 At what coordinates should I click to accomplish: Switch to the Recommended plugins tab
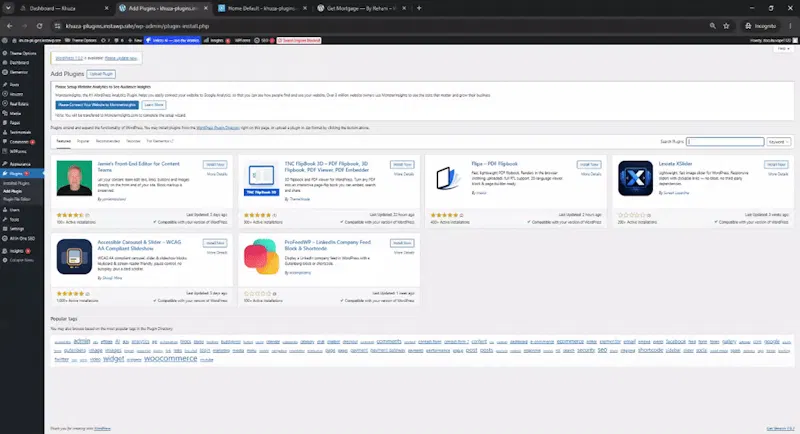(108, 141)
